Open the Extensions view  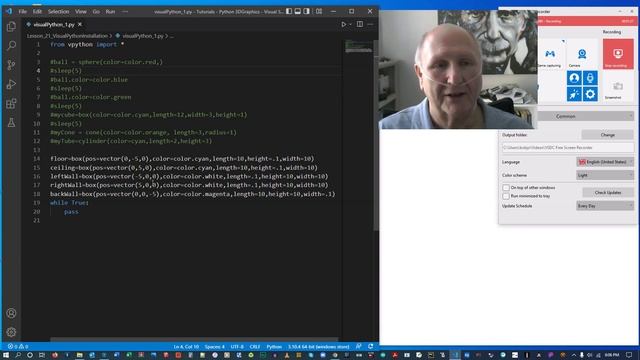pos(11,103)
